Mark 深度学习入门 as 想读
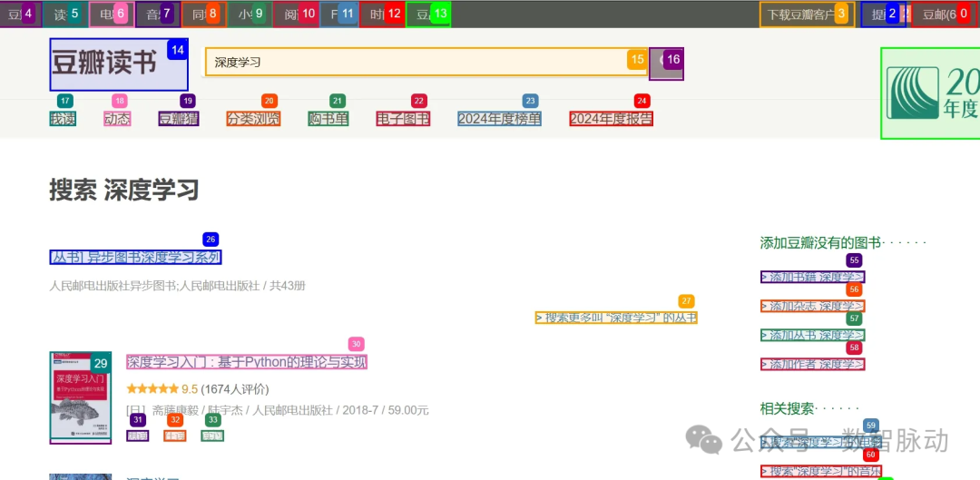Screen dimensions: 980x480 [x=138, y=436]
